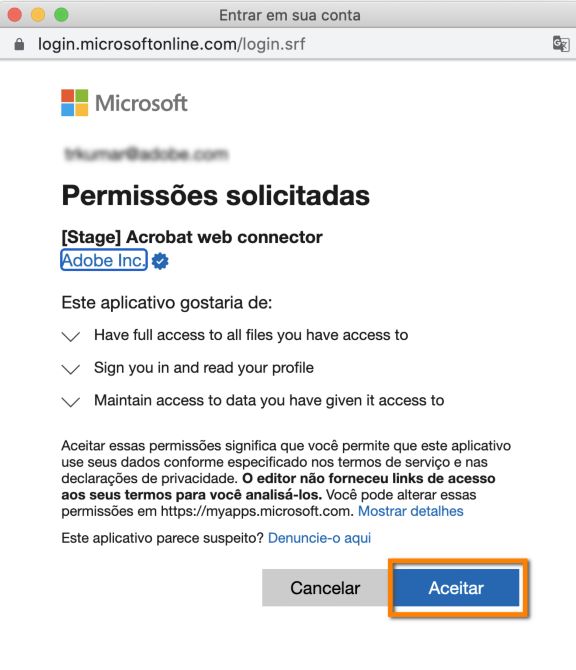This screenshot has width=576, height=670.
Task: Click the blue verified publisher badge
Action: pyautogui.click(x=160, y=261)
